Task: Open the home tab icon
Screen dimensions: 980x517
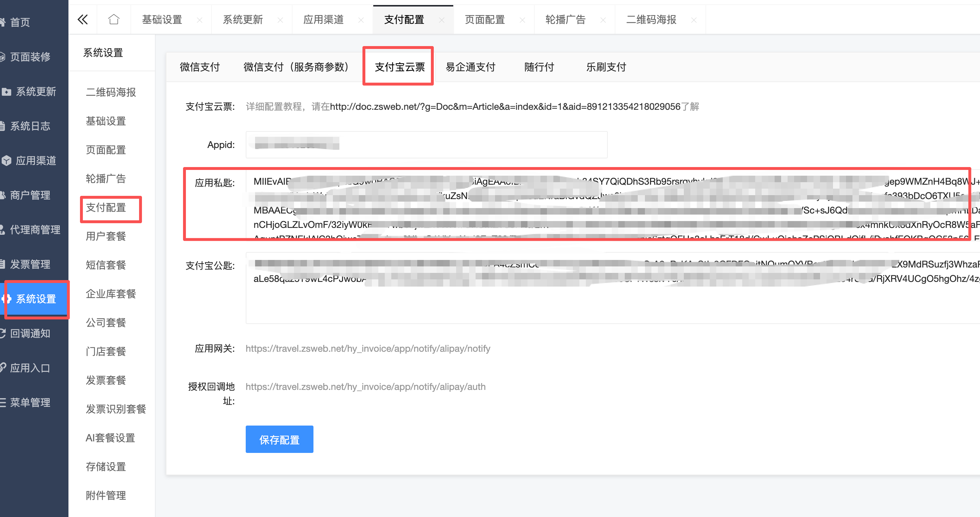Action: click(114, 19)
